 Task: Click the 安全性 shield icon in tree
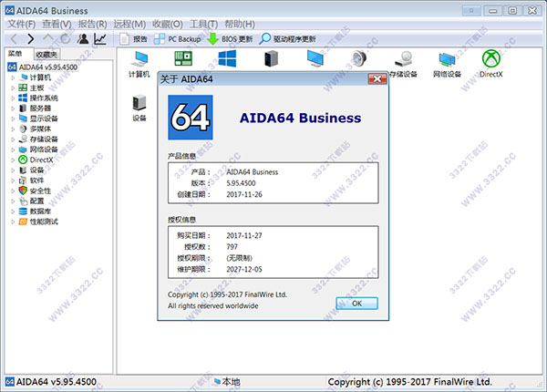click(x=23, y=191)
